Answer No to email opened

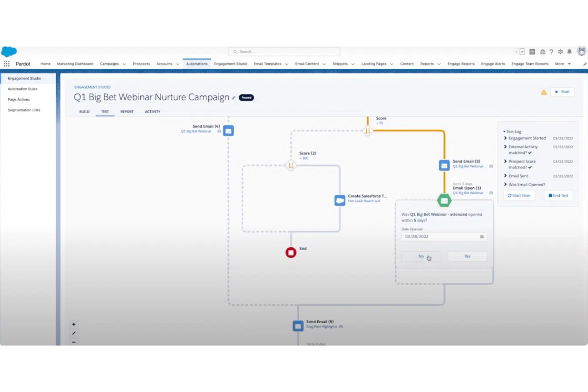click(421, 256)
